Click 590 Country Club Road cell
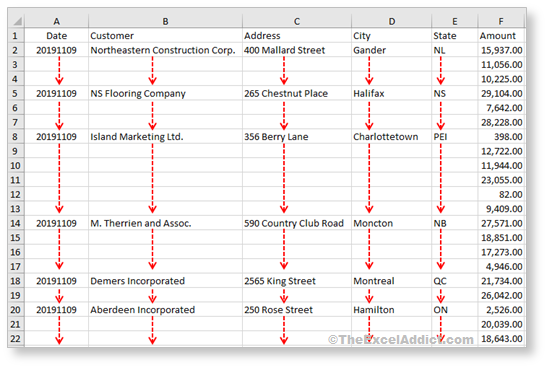547x368 pixels. click(x=297, y=223)
